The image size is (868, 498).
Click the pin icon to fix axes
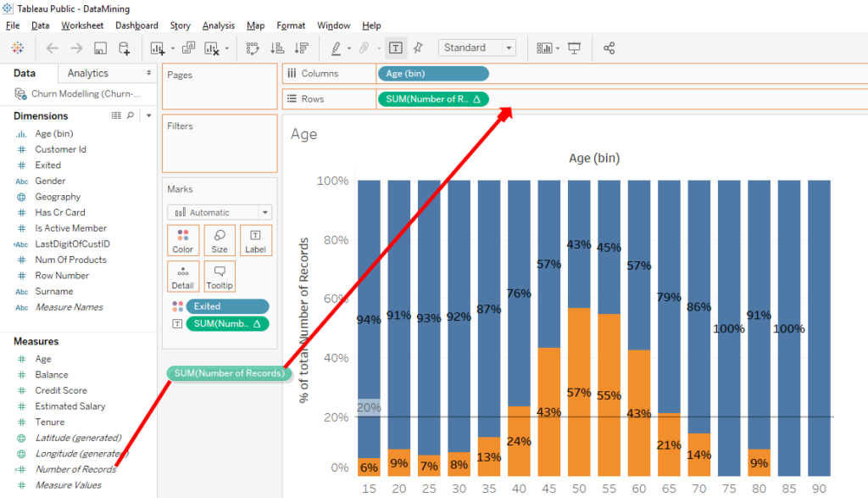tap(418, 48)
